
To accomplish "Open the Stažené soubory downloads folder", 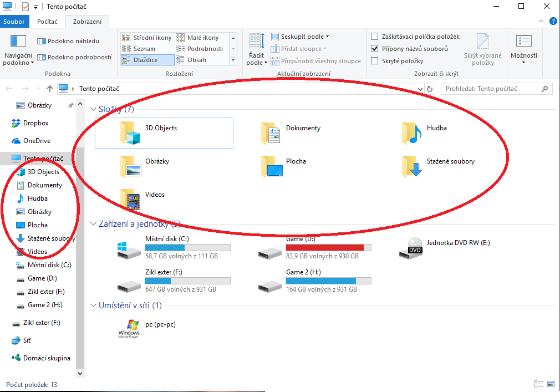I will coord(413,166).
